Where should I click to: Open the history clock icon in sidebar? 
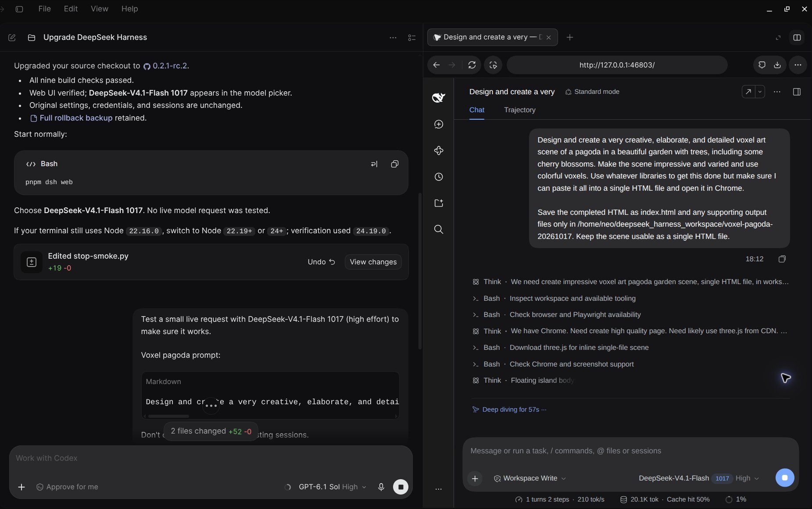pyautogui.click(x=439, y=177)
